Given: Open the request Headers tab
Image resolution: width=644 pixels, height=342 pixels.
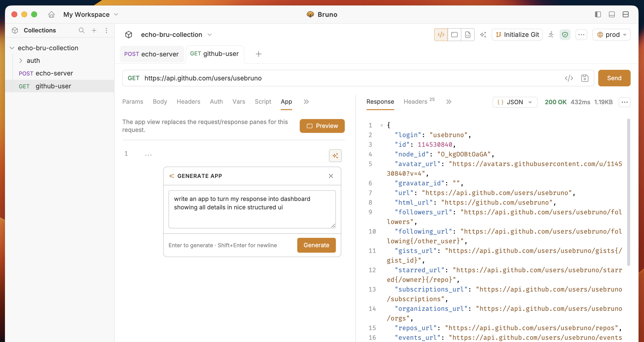Looking at the screenshot, I should pyautogui.click(x=189, y=102).
